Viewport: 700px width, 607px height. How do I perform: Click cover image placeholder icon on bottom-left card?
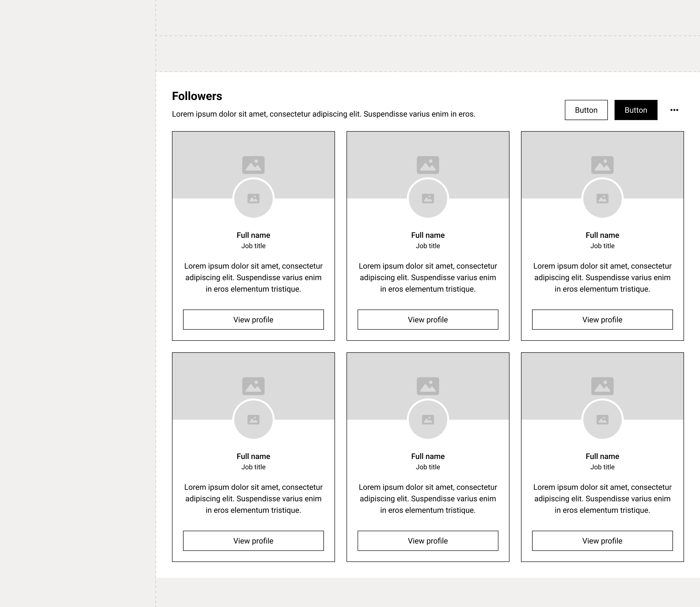(253, 386)
